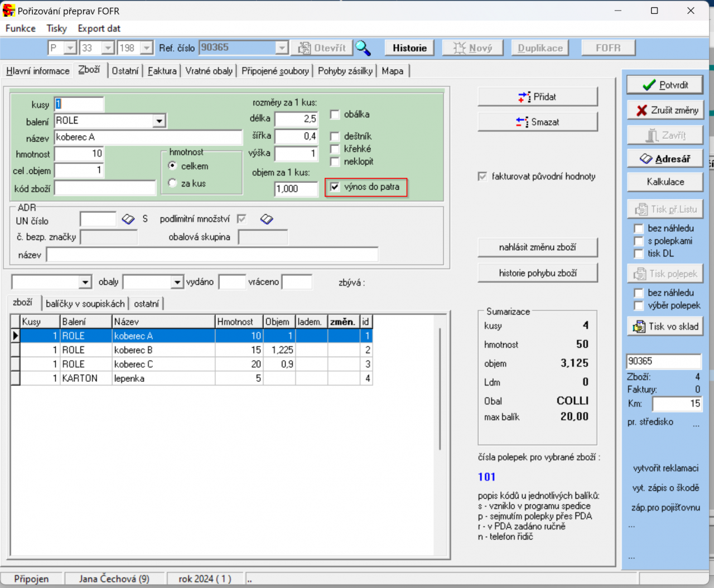Select the za kus radio button
The image size is (714, 588).
pos(172,183)
